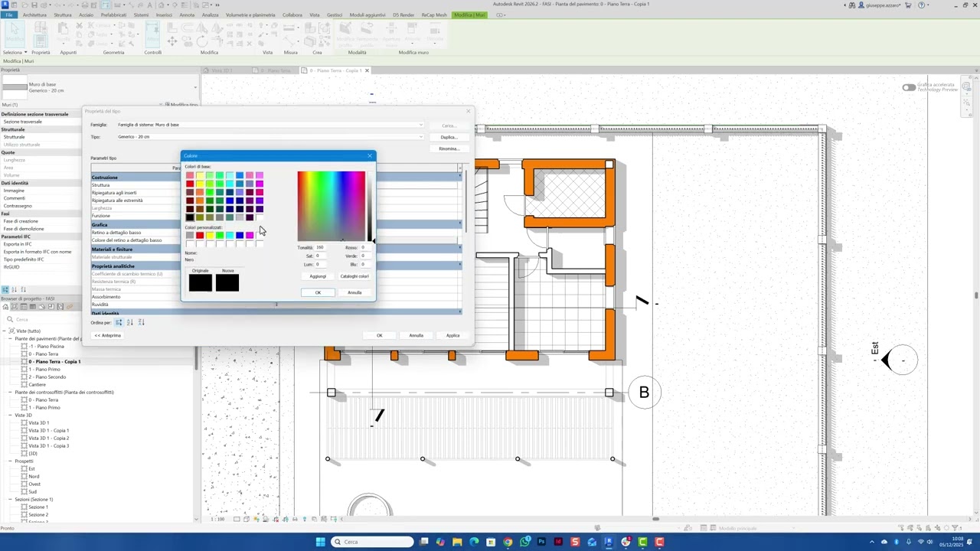Open the File menu
Screen dimensions: 980x551
coord(9,15)
